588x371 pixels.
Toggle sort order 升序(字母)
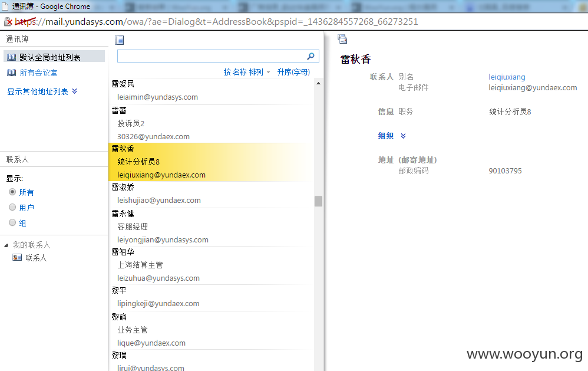pyautogui.click(x=293, y=72)
